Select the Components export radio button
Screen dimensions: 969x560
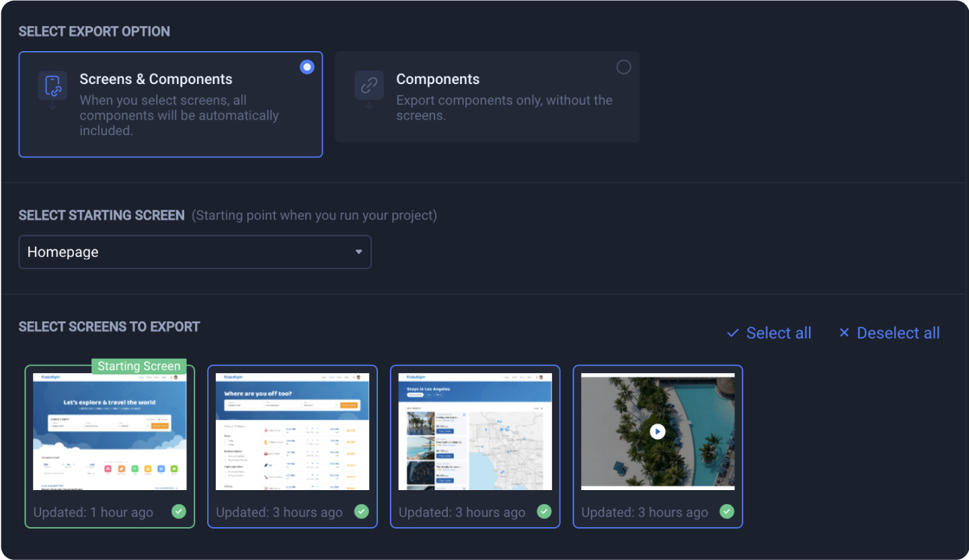623,67
